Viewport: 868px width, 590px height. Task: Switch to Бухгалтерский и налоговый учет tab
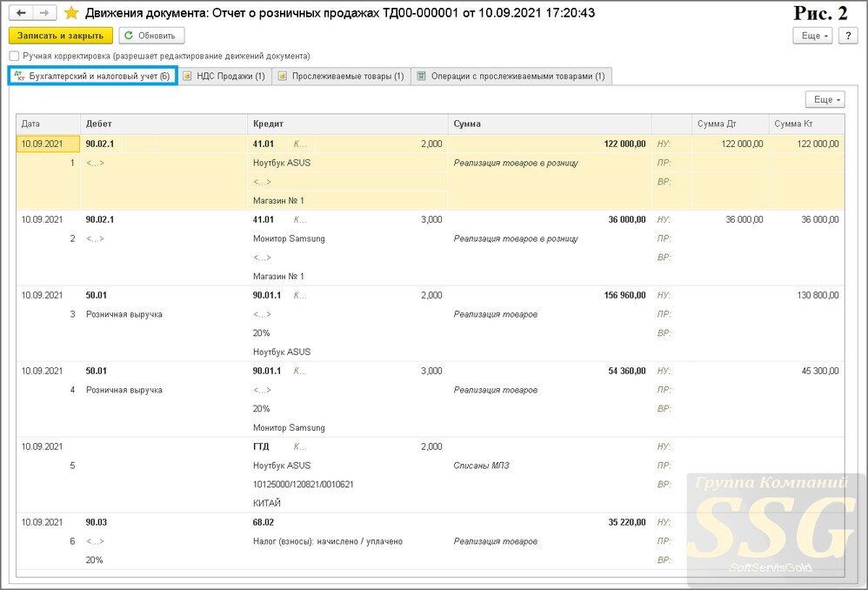click(x=93, y=76)
